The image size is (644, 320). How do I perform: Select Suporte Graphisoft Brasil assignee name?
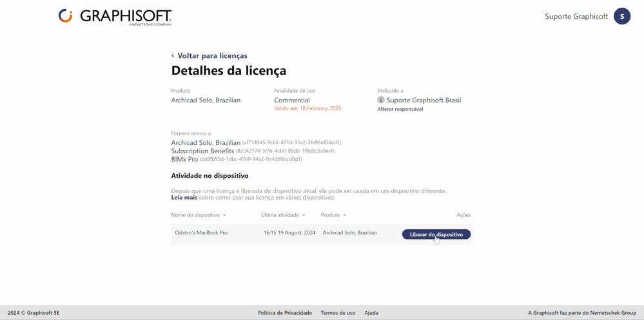point(424,100)
